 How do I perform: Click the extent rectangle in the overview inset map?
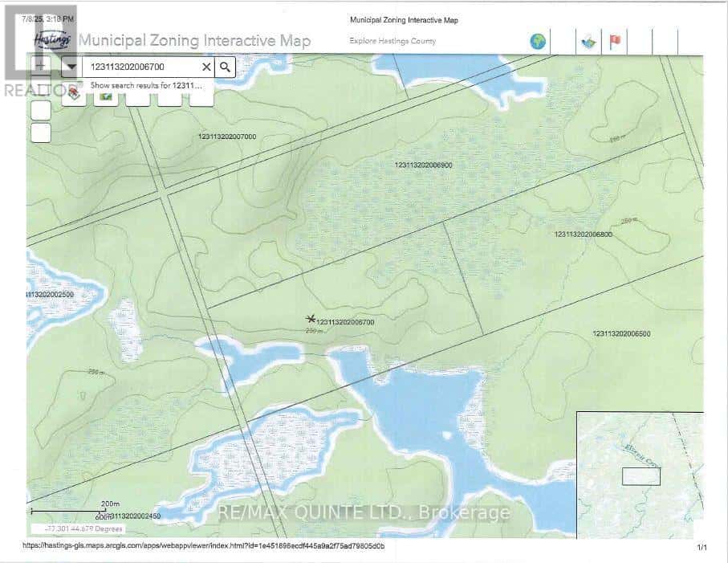640,475
